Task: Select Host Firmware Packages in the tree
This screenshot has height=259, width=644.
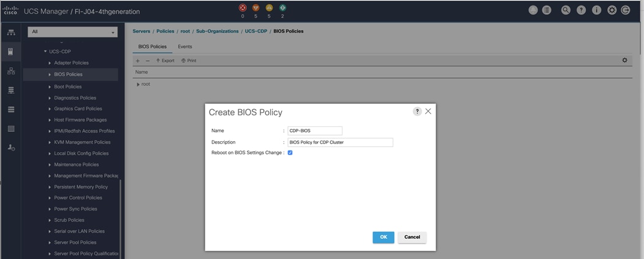Action: (80, 120)
